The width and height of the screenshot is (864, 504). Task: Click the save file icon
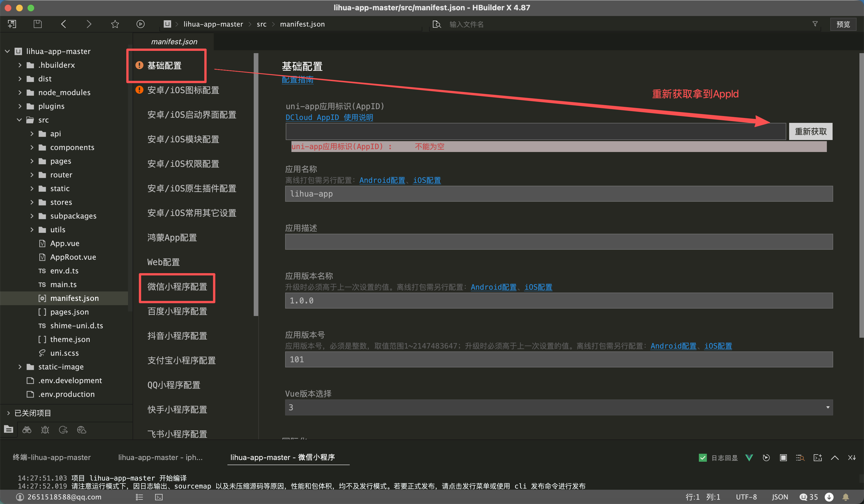click(38, 24)
